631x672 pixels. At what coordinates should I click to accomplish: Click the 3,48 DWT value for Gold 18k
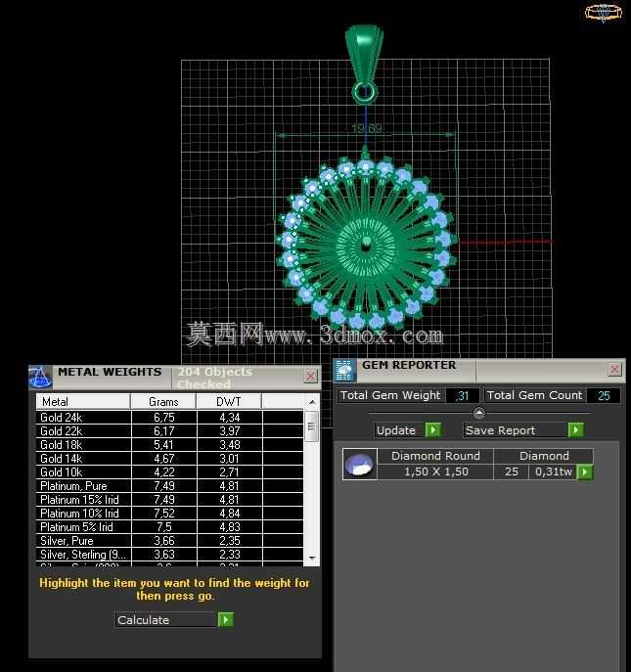click(x=229, y=444)
